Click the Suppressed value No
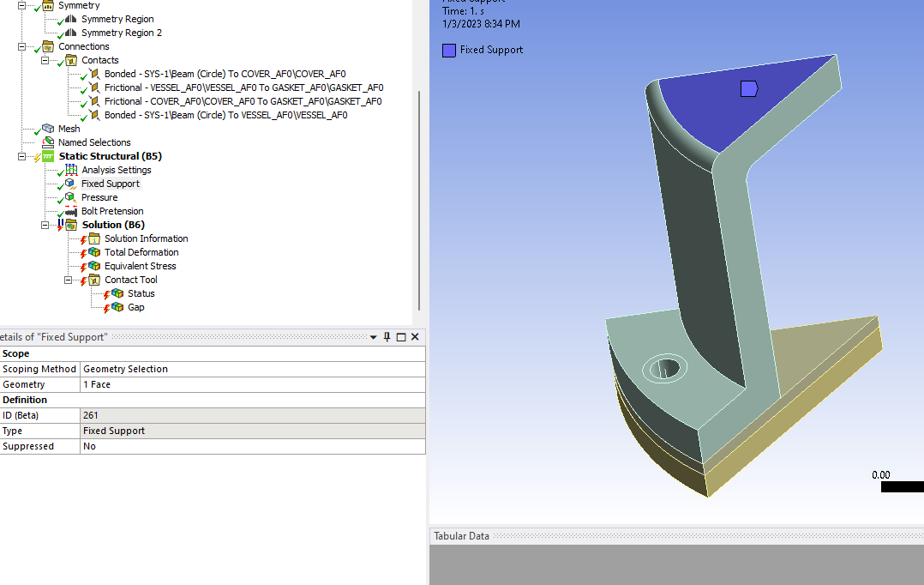924x585 pixels. (252, 446)
